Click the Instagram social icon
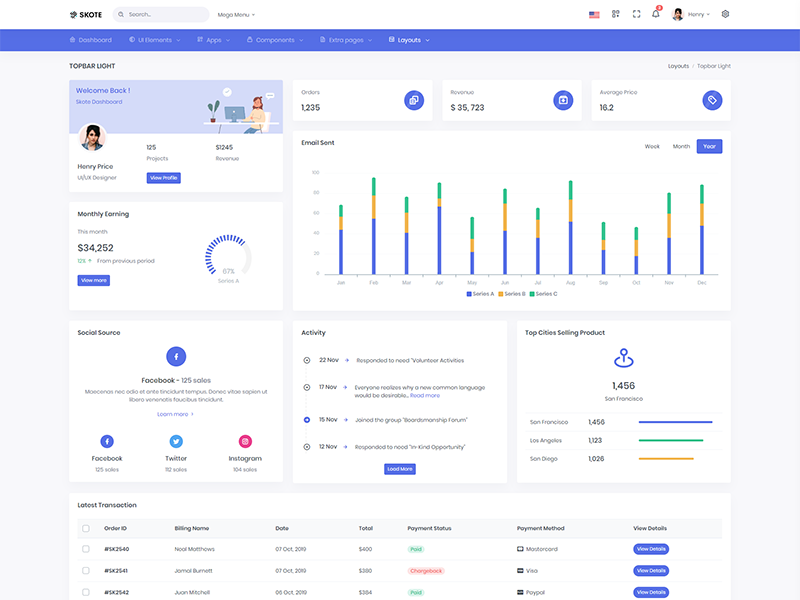 tap(245, 441)
